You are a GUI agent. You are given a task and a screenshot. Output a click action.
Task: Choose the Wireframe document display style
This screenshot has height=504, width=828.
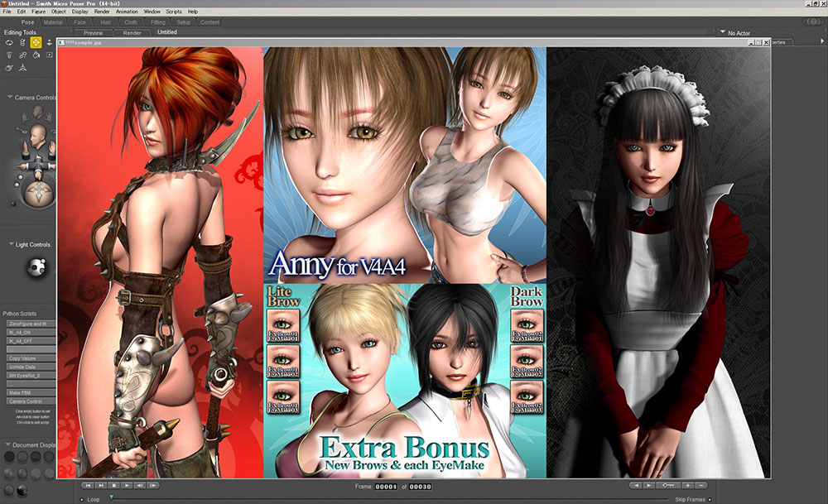[x=36, y=456]
